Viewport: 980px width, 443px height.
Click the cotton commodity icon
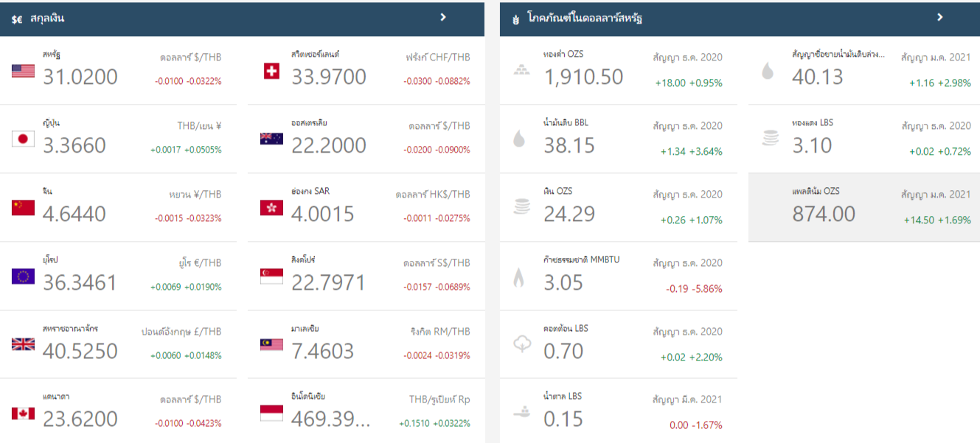point(521,344)
